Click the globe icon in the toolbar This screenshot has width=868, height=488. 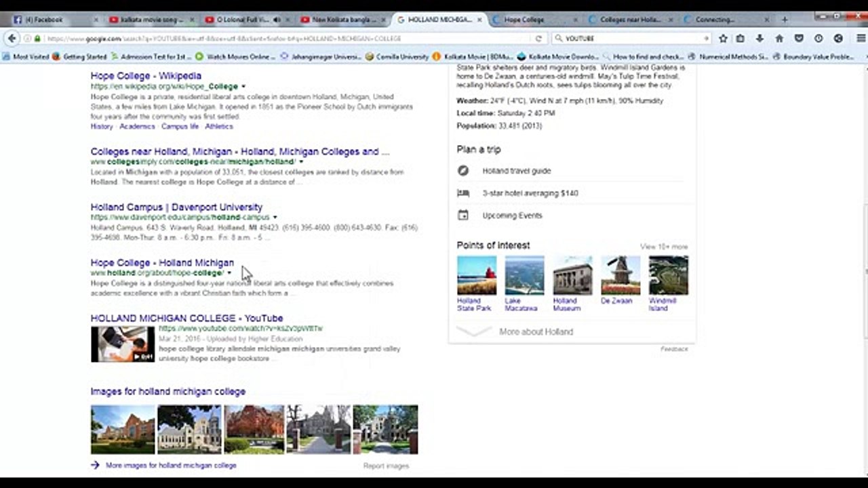point(838,39)
